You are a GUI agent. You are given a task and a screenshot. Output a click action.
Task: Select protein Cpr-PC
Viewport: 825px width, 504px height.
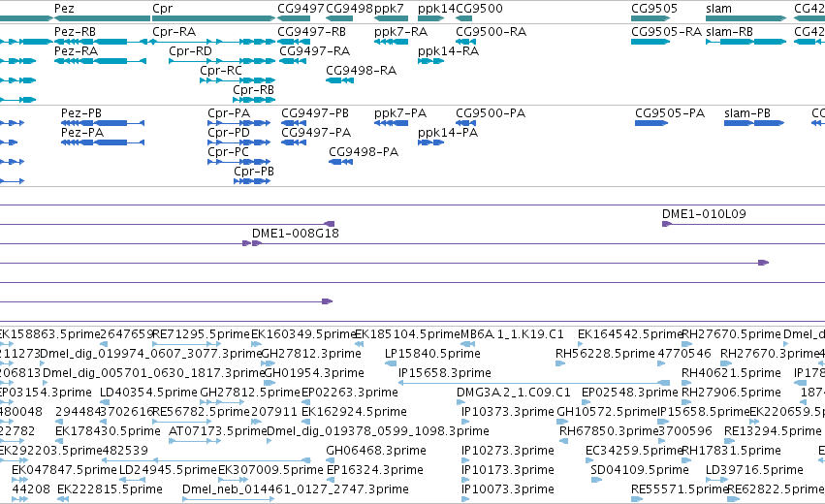click(x=238, y=162)
